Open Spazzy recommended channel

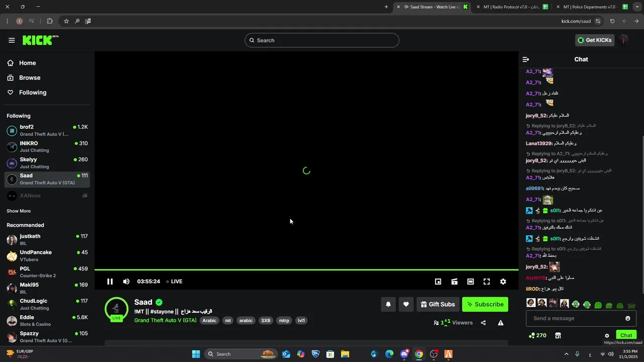pos(47,337)
